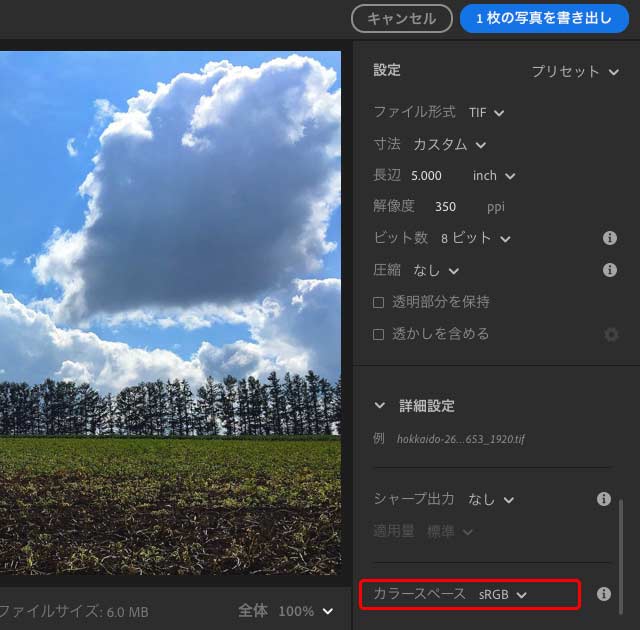Open watermark settings gear icon
Screen dimensions: 640x630
coord(611,335)
